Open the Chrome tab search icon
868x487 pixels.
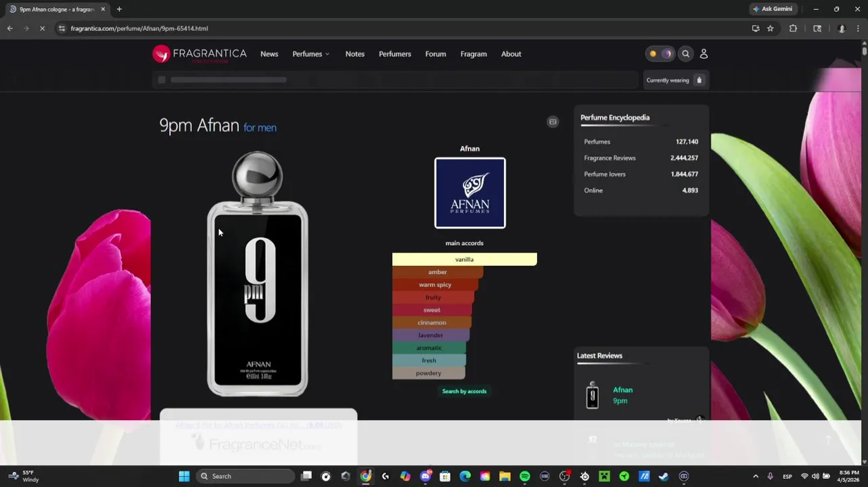pyautogui.click(x=817, y=28)
